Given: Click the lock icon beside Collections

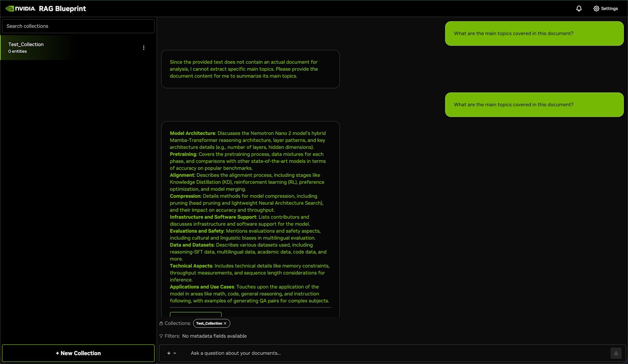Looking at the screenshot, I should tap(161, 323).
